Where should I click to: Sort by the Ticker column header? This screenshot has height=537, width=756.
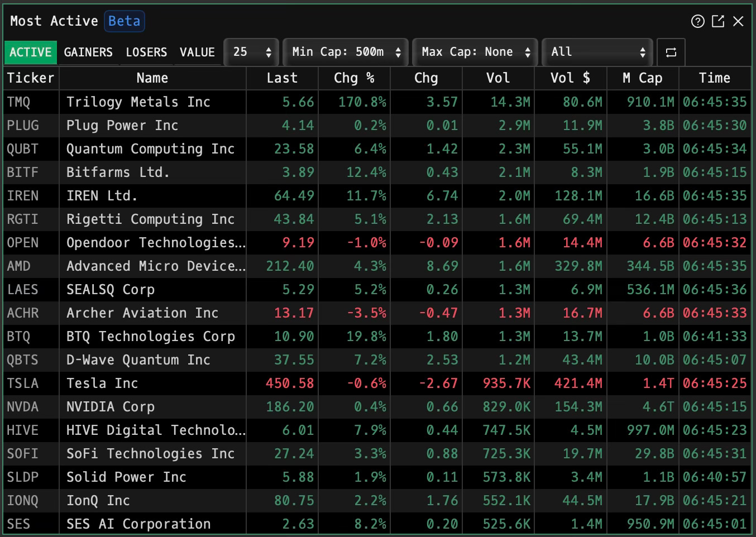31,78
